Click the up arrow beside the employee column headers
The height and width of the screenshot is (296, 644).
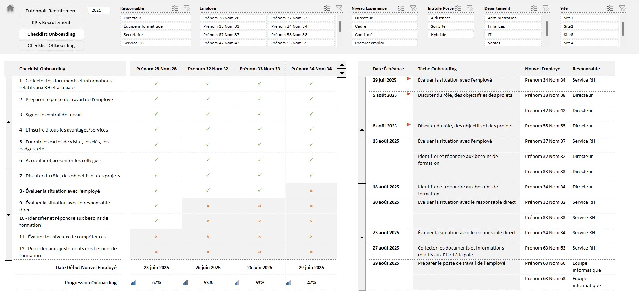[342, 65]
